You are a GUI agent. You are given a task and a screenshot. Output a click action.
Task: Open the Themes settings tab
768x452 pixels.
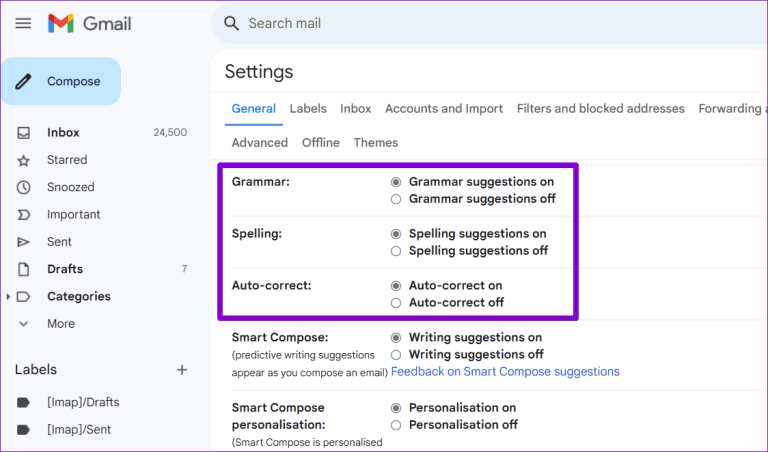375,143
